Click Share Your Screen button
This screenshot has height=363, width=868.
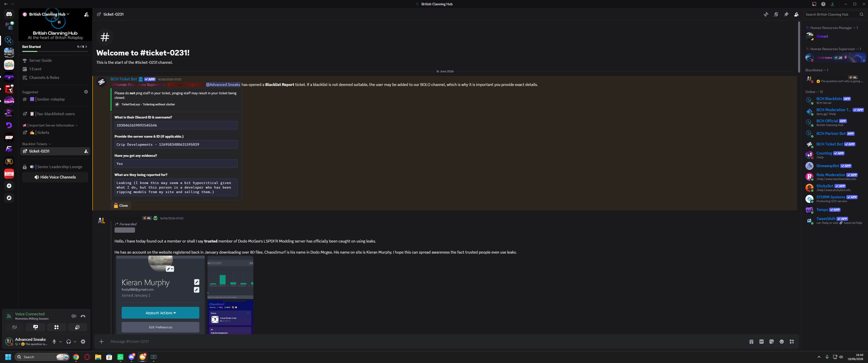(35, 327)
